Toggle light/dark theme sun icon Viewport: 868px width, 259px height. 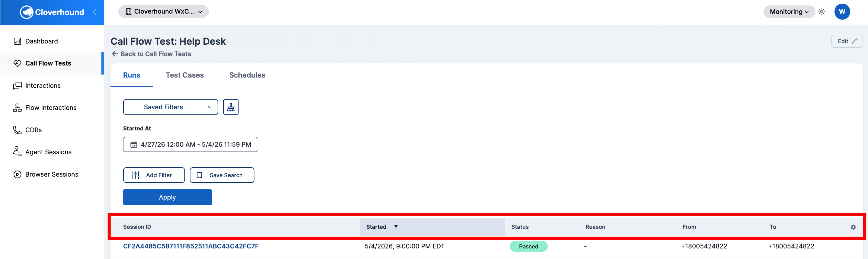[822, 12]
